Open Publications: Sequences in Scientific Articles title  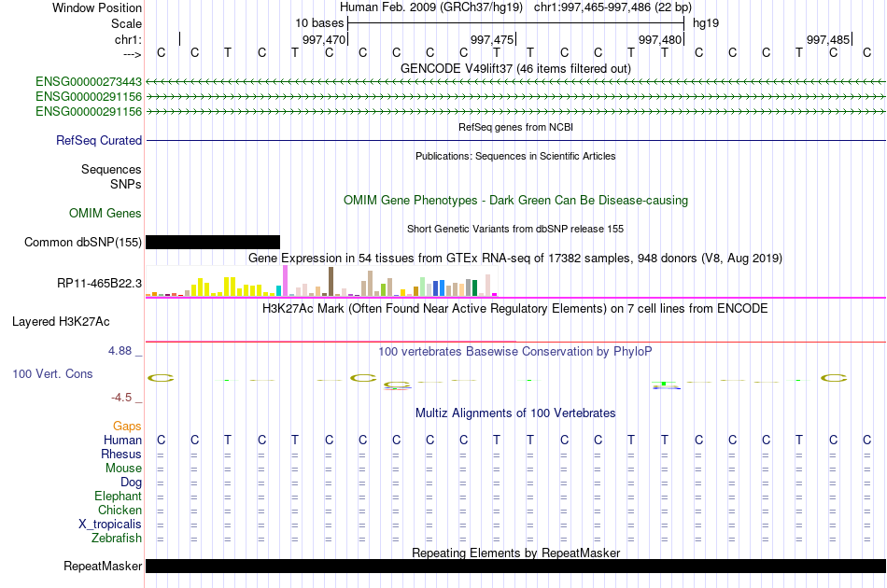516,156
